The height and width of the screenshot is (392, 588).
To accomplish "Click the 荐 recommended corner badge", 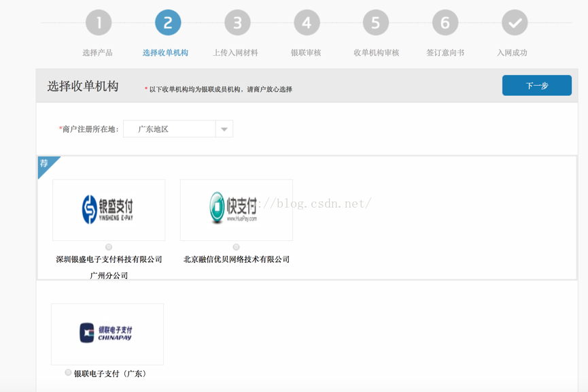I will tap(46, 165).
